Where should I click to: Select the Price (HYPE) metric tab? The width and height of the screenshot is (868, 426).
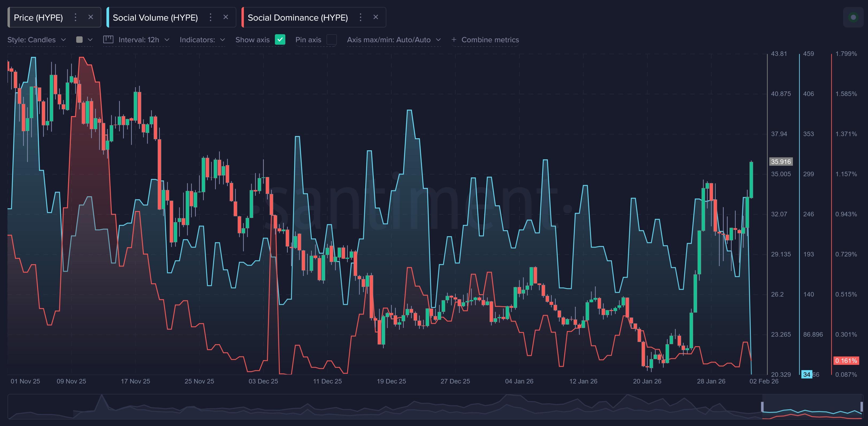(39, 17)
